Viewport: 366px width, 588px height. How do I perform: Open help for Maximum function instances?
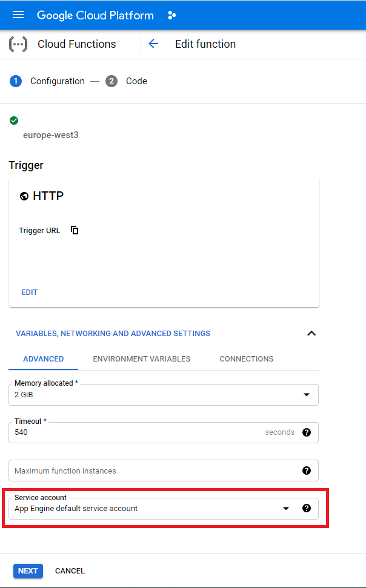[307, 471]
